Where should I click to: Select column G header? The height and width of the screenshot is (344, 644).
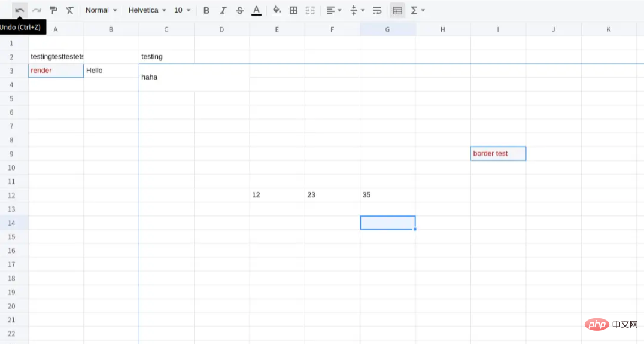tap(387, 29)
